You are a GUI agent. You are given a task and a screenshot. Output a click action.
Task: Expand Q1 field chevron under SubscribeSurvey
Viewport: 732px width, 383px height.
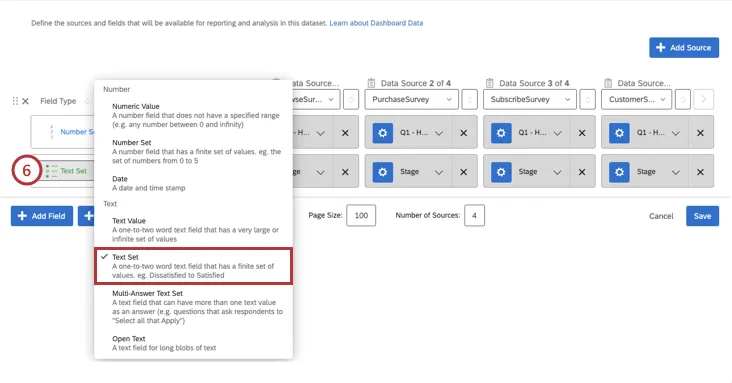pyautogui.click(x=557, y=133)
